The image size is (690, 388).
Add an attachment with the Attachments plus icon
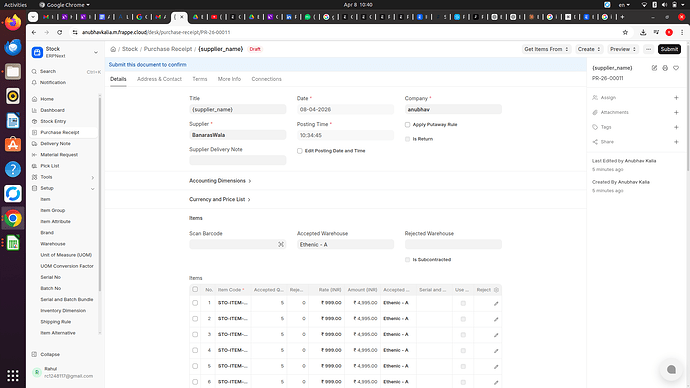(x=676, y=113)
